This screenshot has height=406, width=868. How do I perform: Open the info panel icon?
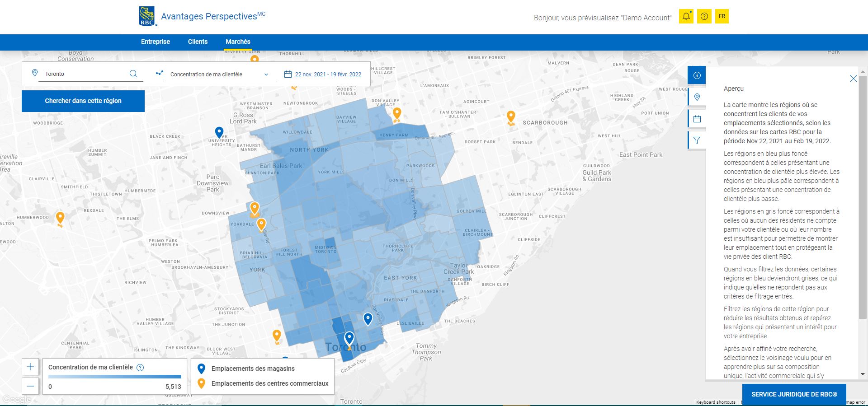click(697, 75)
